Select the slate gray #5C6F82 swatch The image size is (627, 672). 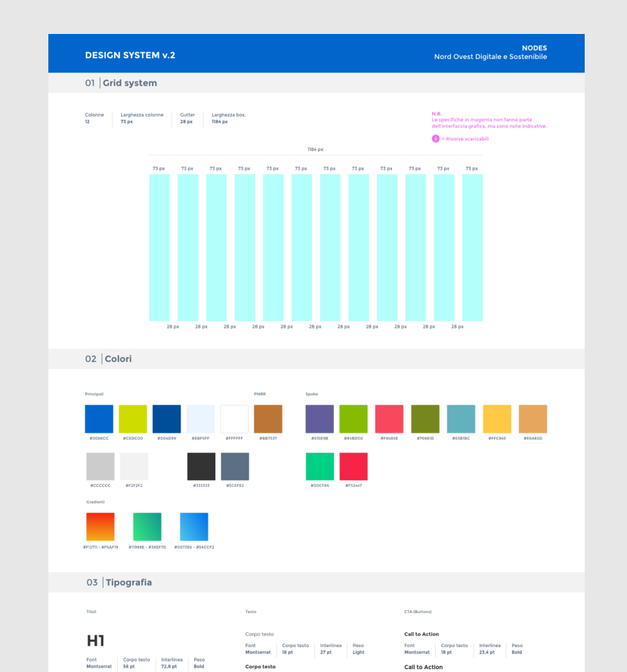[235, 467]
